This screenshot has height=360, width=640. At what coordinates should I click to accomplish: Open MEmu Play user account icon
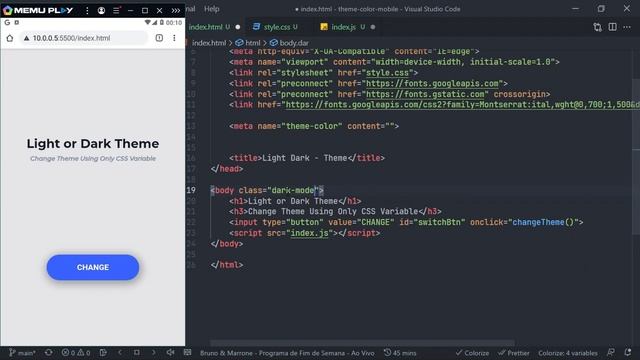click(101, 11)
